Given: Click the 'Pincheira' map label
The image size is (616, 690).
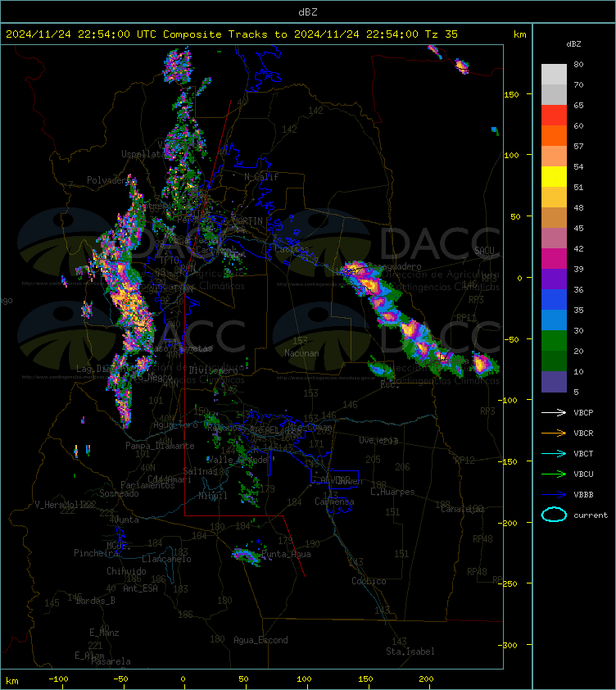Looking at the screenshot, I should [96, 553].
